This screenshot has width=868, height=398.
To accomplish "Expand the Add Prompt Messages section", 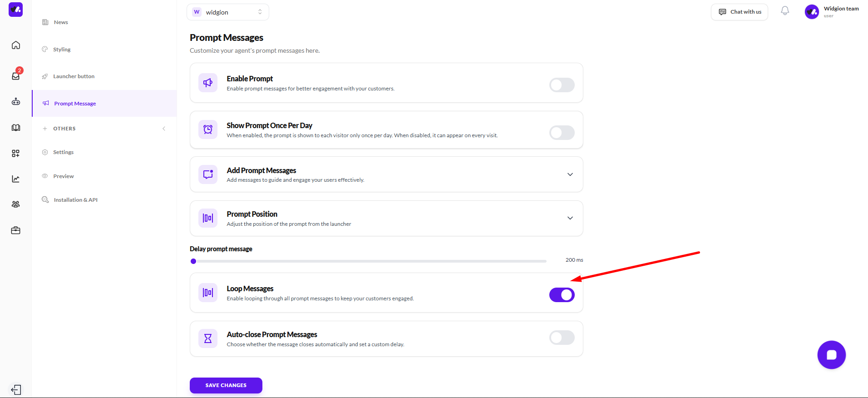I will 570,174.
